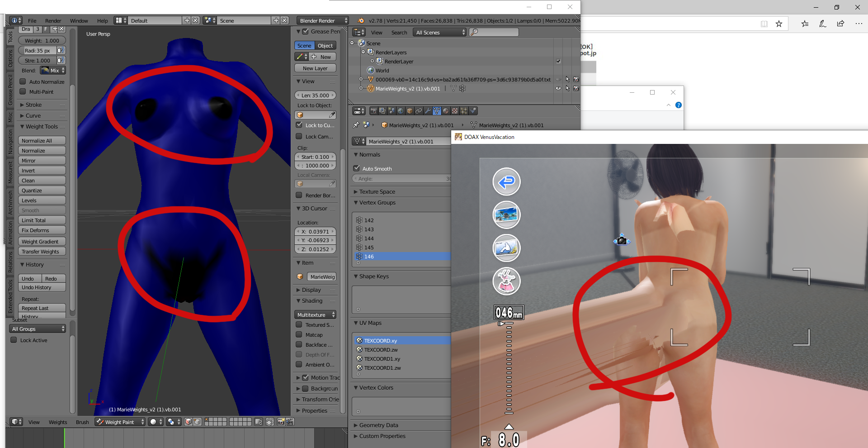The height and width of the screenshot is (448, 868).
Task: Click Undo History button
Action: click(42, 287)
